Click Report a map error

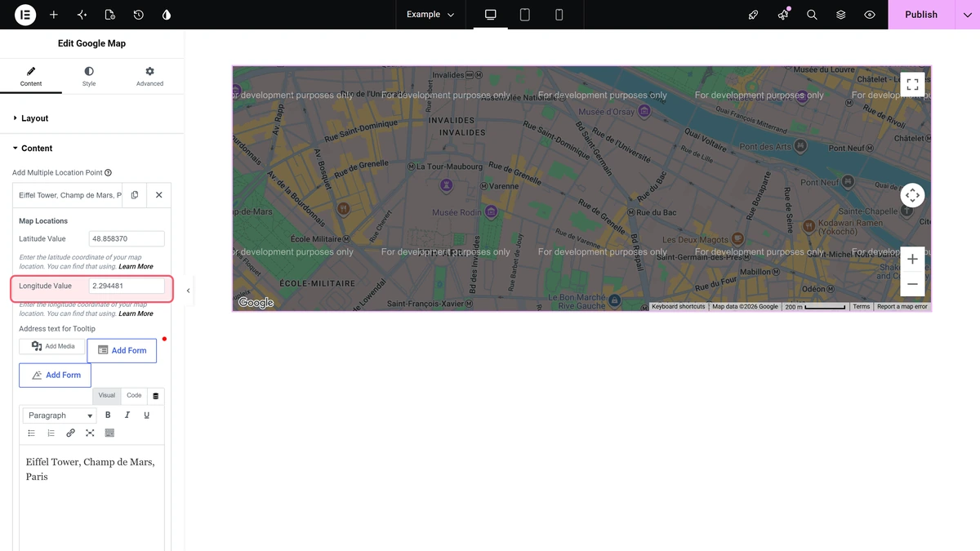pyautogui.click(x=902, y=307)
